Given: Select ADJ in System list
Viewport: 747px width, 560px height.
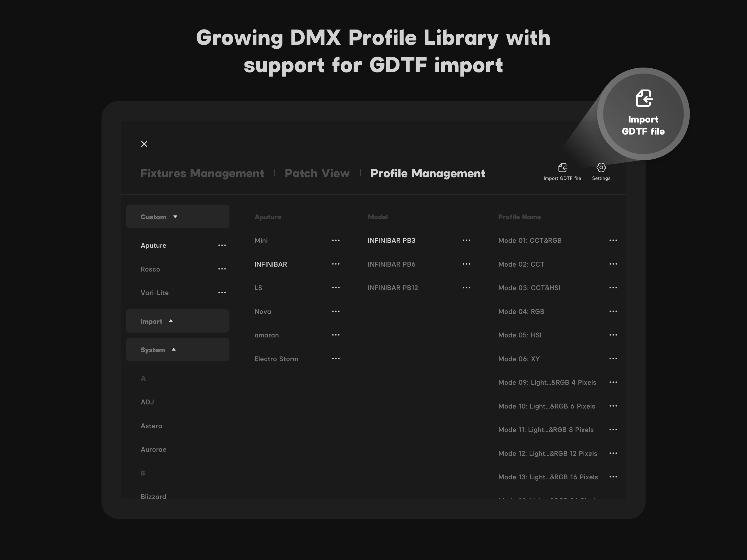Looking at the screenshot, I should tap(147, 402).
